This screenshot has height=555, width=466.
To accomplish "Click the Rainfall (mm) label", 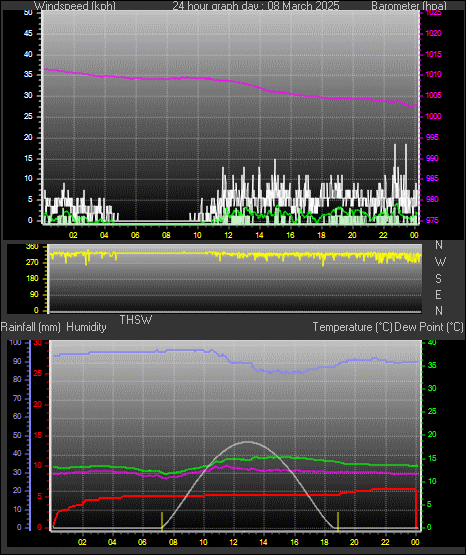I will coord(30,327).
